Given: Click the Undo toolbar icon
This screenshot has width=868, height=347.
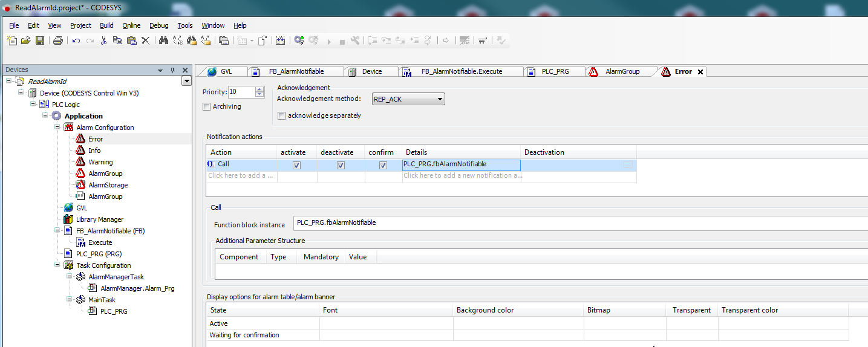Looking at the screenshot, I should coord(76,41).
